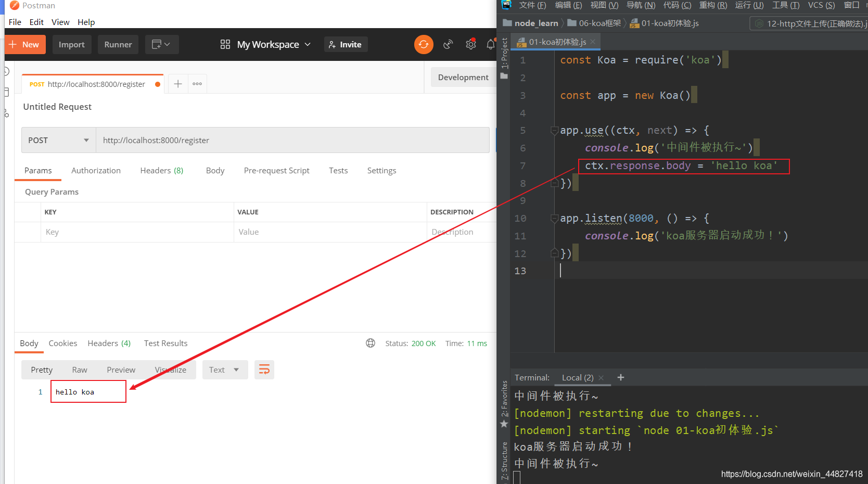Open the response Headers (4) tab
This screenshot has width=868, height=484.
(109, 343)
